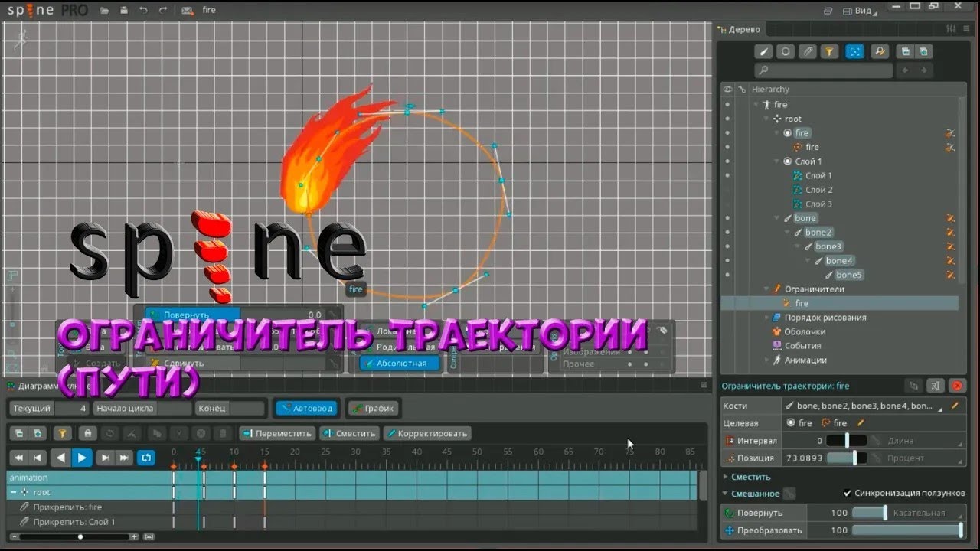Delete path constraint with red button
This screenshot has height=551, width=980.
(957, 386)
